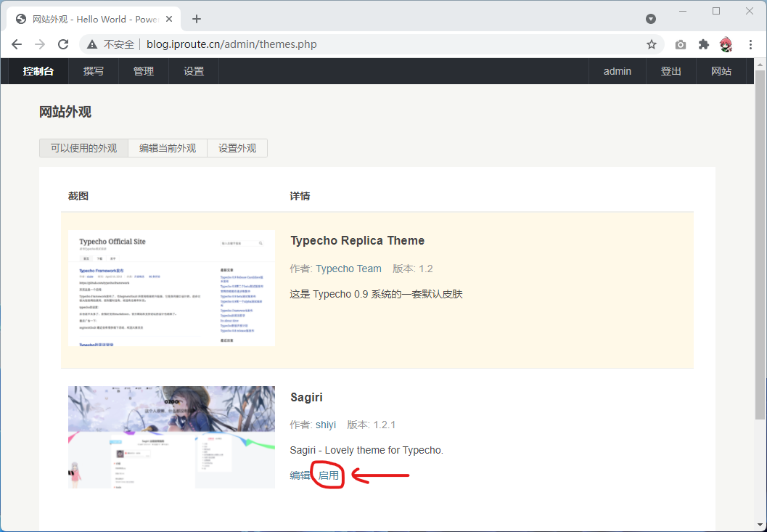
Task: Reload the themes.php page
Action: point(63,44)
